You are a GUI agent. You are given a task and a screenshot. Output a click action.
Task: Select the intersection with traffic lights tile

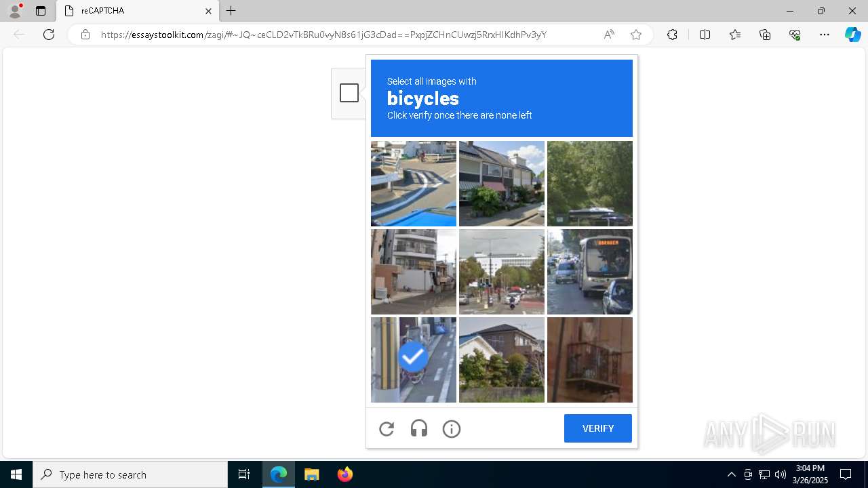(502, 272)
